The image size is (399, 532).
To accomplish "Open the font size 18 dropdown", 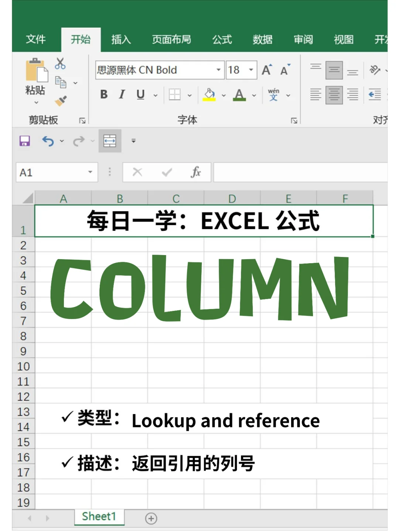I will [251, 70].
